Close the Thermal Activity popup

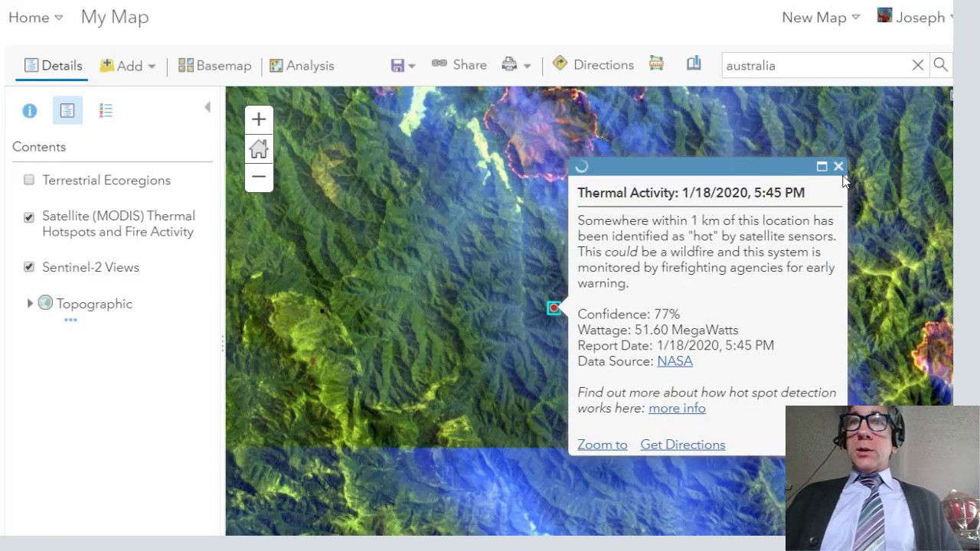tap(838, 166)
